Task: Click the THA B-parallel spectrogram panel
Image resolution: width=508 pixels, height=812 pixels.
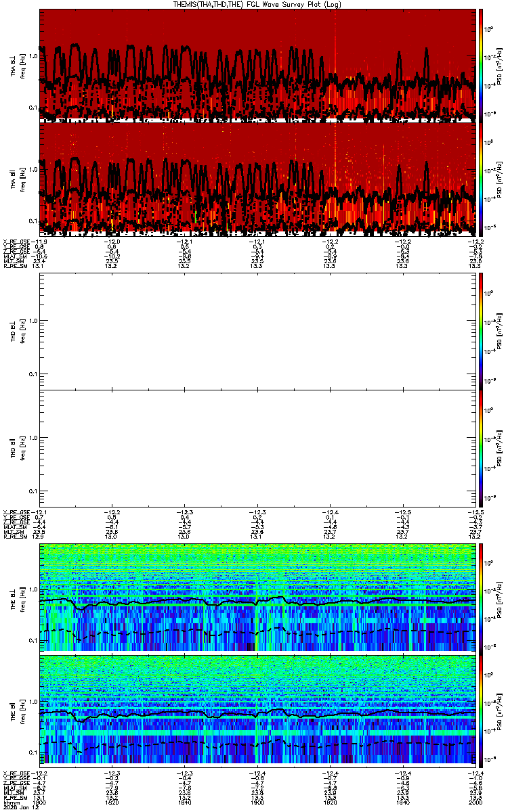Action: [257, 179]
